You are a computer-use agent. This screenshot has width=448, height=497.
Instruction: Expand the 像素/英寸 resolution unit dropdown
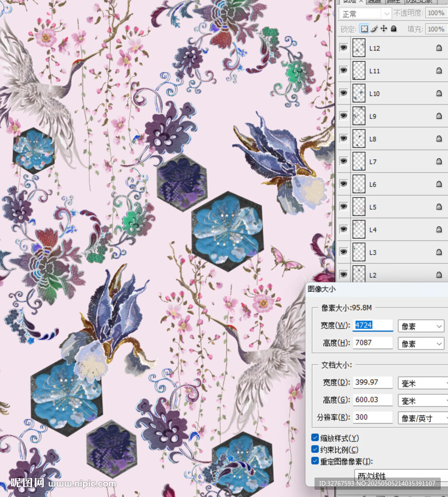point(422,418)
